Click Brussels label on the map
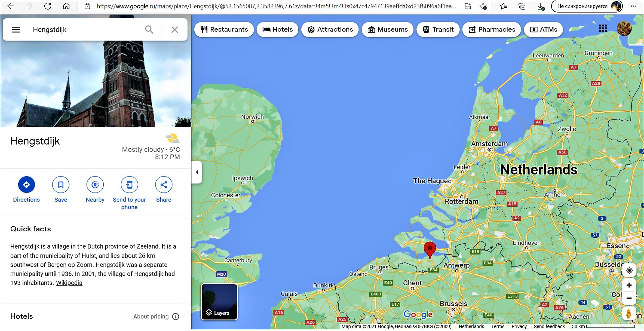 pyautogui.click(x=453, y=304)
